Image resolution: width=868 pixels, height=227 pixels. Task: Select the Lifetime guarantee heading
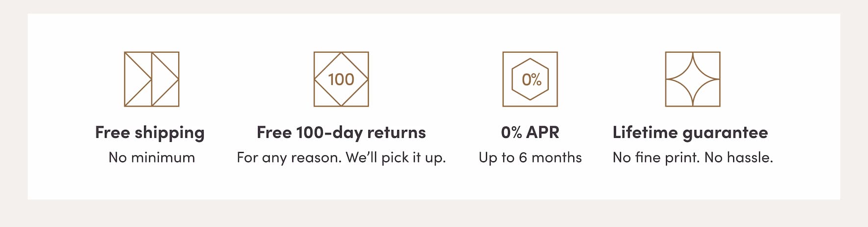coord(690,133)
